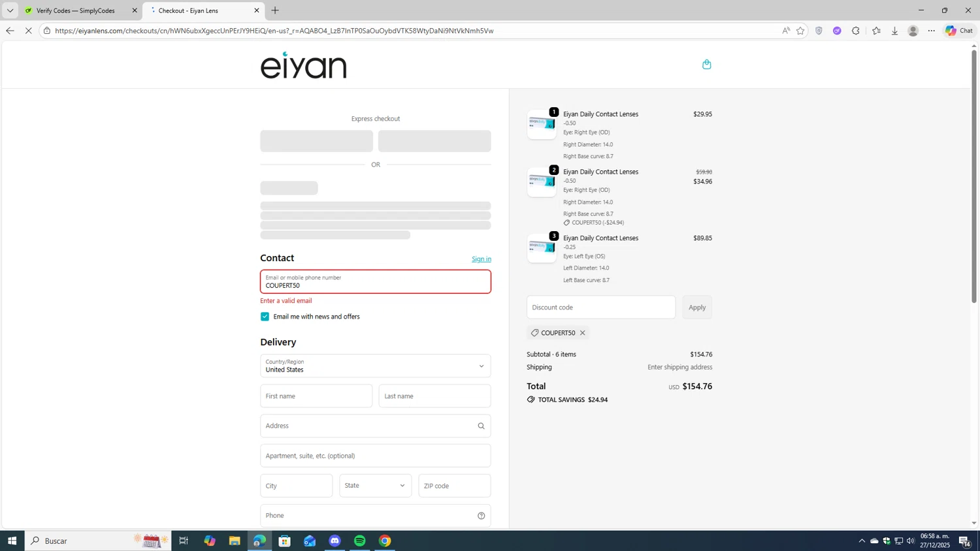980x551 pixels.
Task: Open the favorites list icon
Action: (x=876, y=31)
